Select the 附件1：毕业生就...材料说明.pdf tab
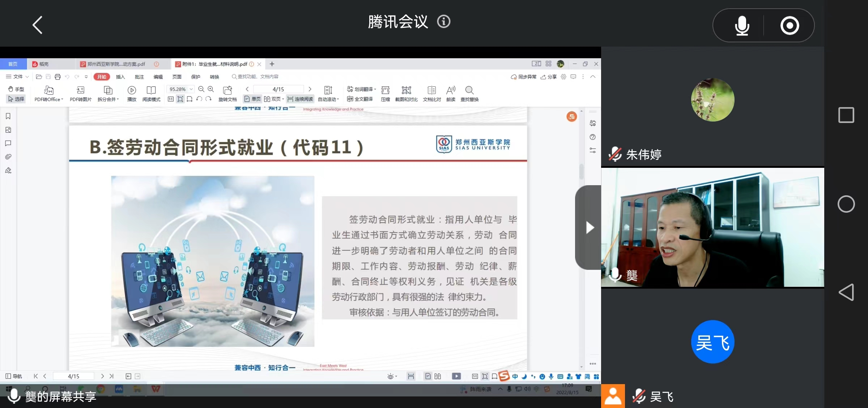The image size is (868, 408). 215,64
